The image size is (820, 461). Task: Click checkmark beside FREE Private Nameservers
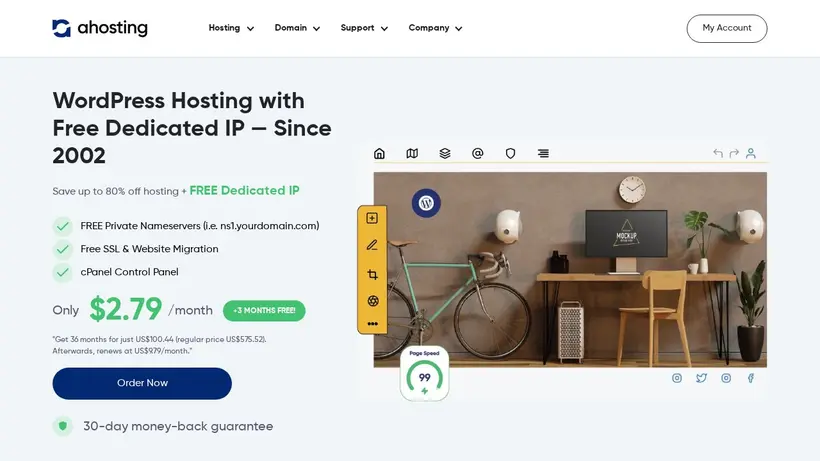pyautogui.click(x=63, y=226)
